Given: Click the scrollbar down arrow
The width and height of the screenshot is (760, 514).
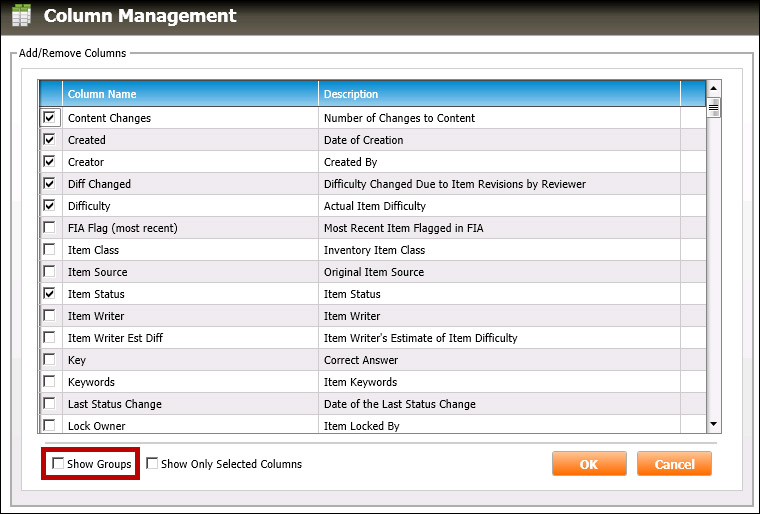Looking at the screenshot, I should [x=713, y=425].
